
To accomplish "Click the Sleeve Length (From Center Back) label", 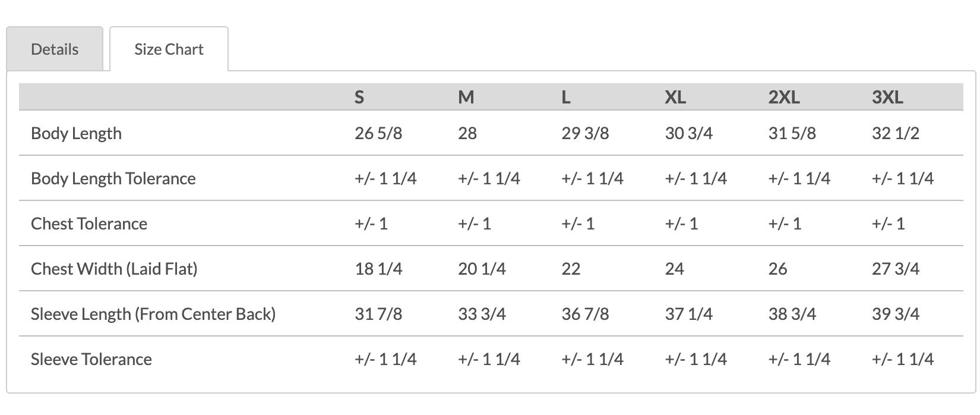I will tap(153, 314).
